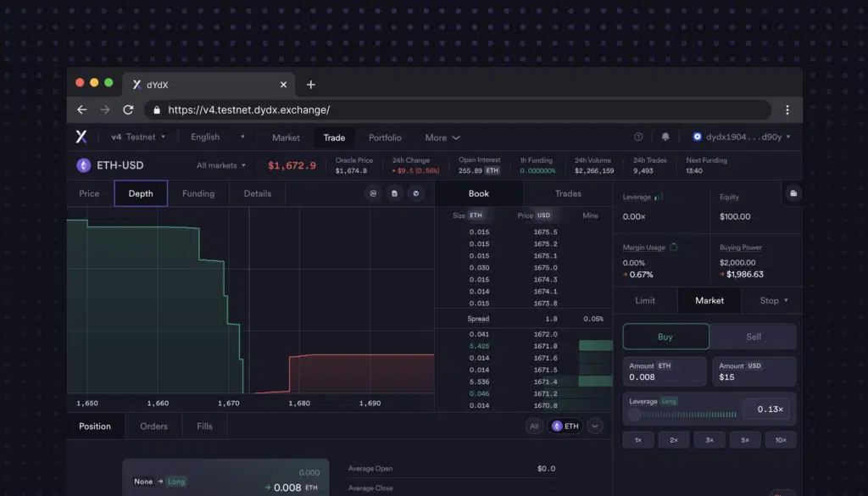Image resolution: width=868 pixels, height=496 pixels.
Task: Set leverage to 5x
Action: pyautogui.click(x=745, y=440)
